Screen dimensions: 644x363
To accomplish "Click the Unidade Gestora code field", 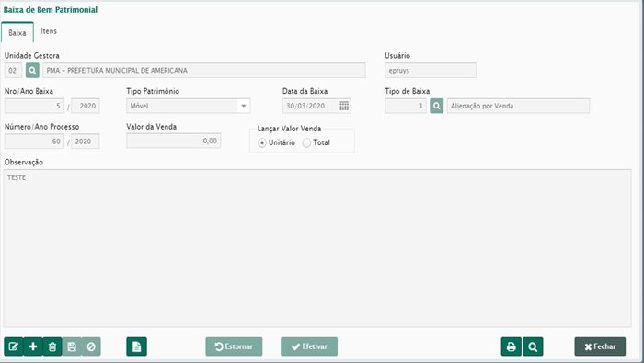I will pyautogui.click(x=13, y=71).
